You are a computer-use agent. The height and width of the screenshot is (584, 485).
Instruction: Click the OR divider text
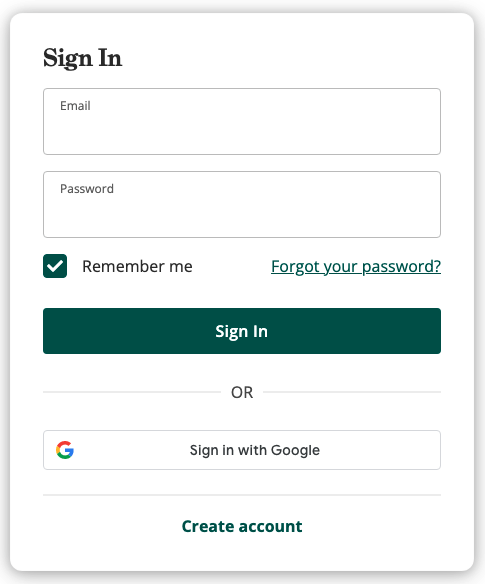242,392
